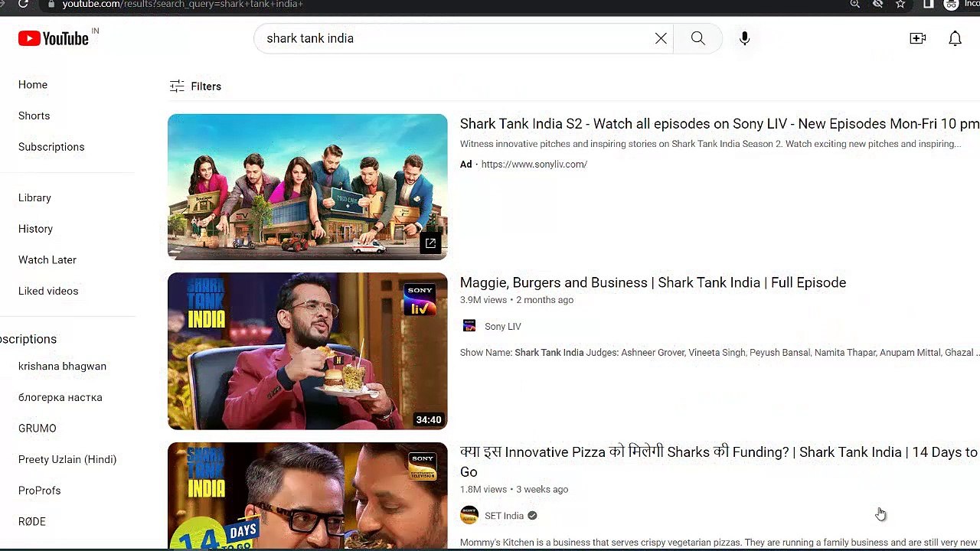Open блогерка настка channel subscription
The image size is (980, 551).
tap(60, 397)
